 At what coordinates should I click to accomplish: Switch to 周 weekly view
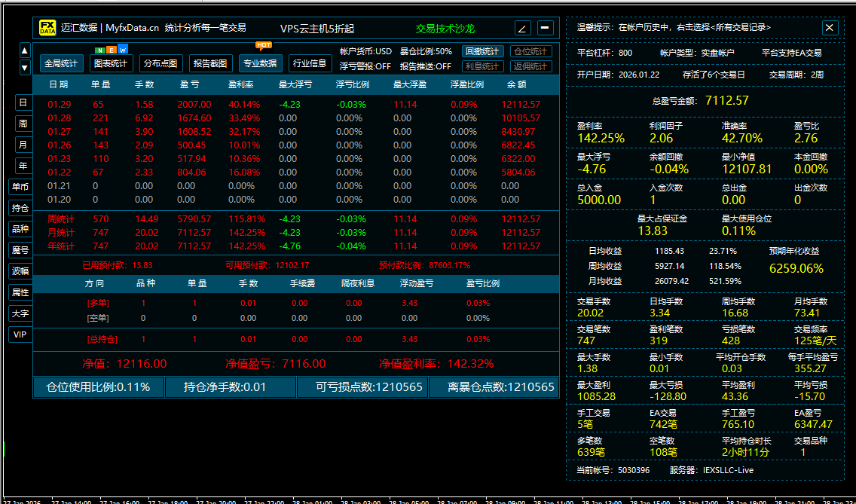coord(23,124)
